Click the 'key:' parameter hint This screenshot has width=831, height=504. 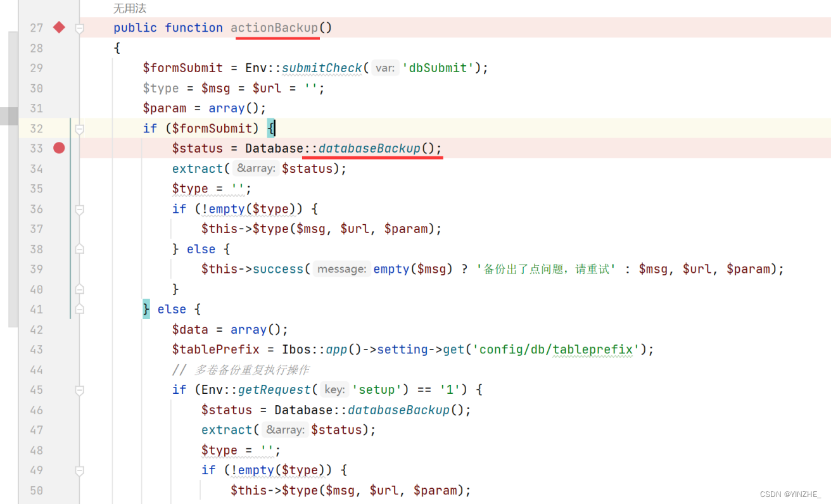[x=334, y=390]
